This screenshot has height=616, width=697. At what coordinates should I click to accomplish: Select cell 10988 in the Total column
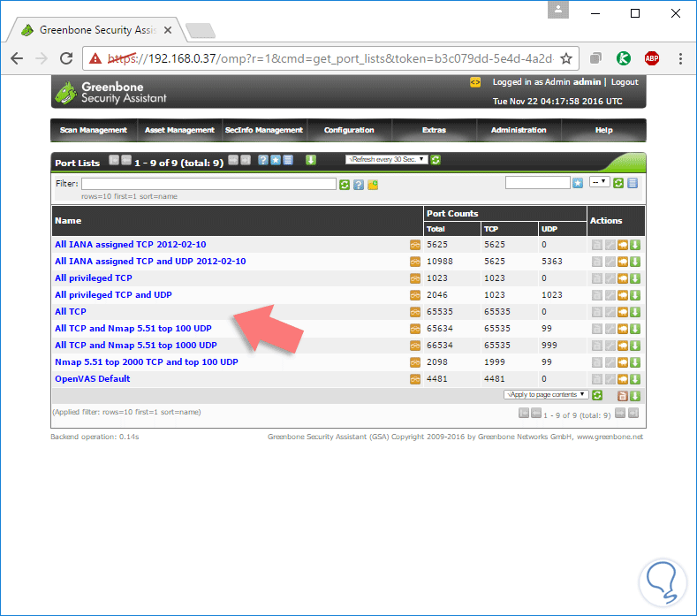click(440, 261)
